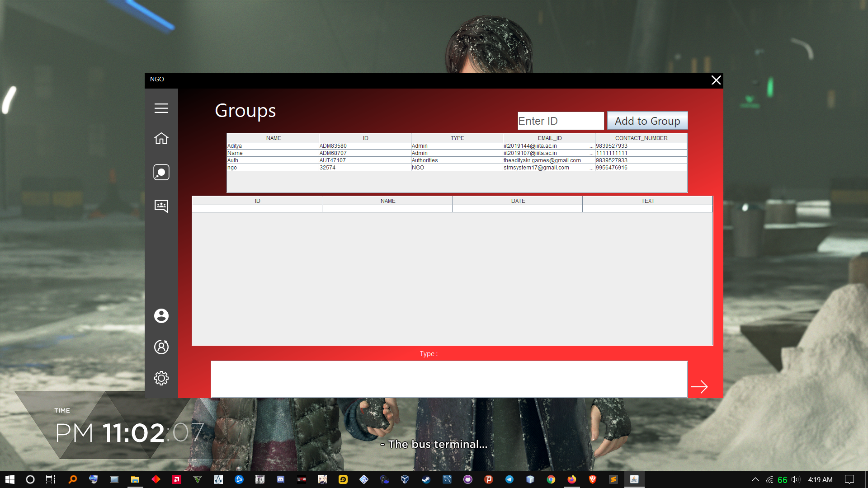Close the NGO window
Viewport: 868px width, 488px height.
point(716,80)
